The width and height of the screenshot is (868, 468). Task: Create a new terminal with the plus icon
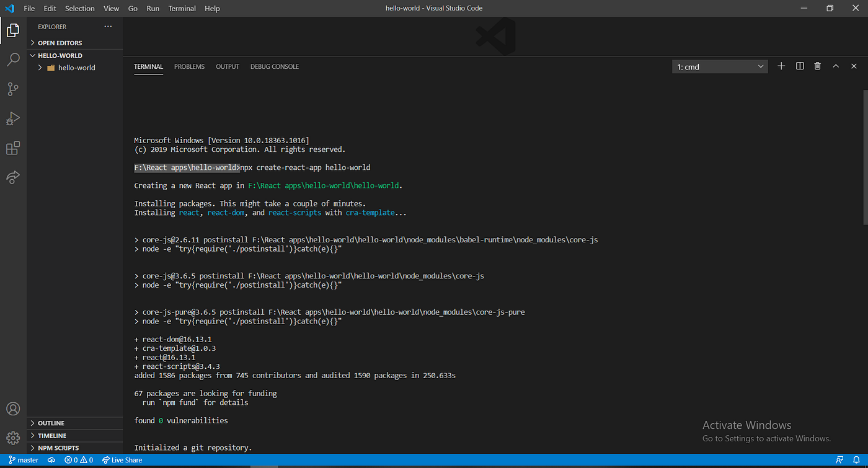coord(781,66)
